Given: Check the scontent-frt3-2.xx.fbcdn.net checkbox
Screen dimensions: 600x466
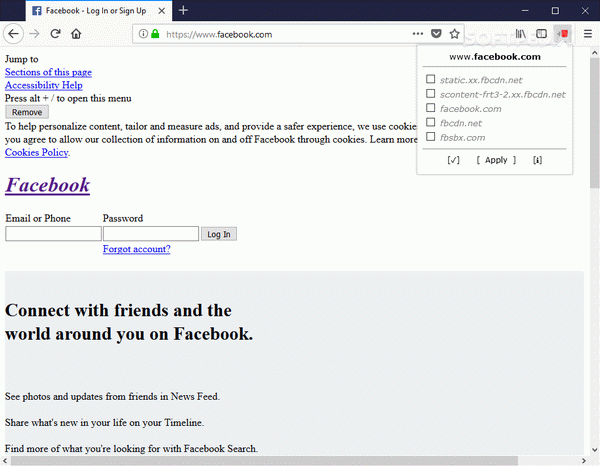Looking at the screenshot, I should [430, 94].
